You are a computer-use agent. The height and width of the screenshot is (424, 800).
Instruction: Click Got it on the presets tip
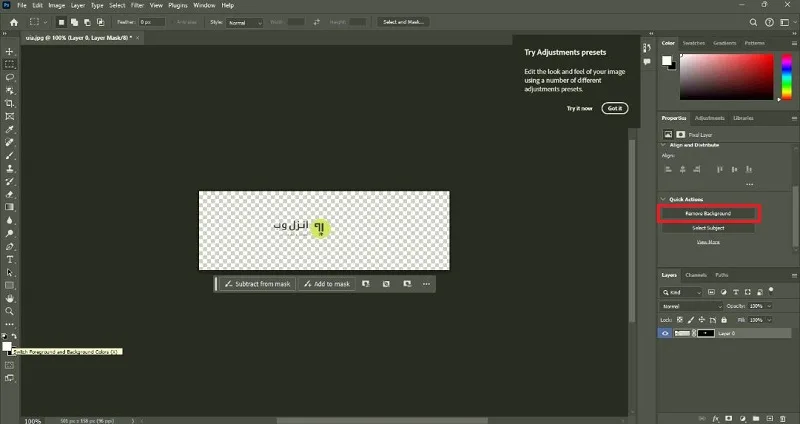click(615, 108)
